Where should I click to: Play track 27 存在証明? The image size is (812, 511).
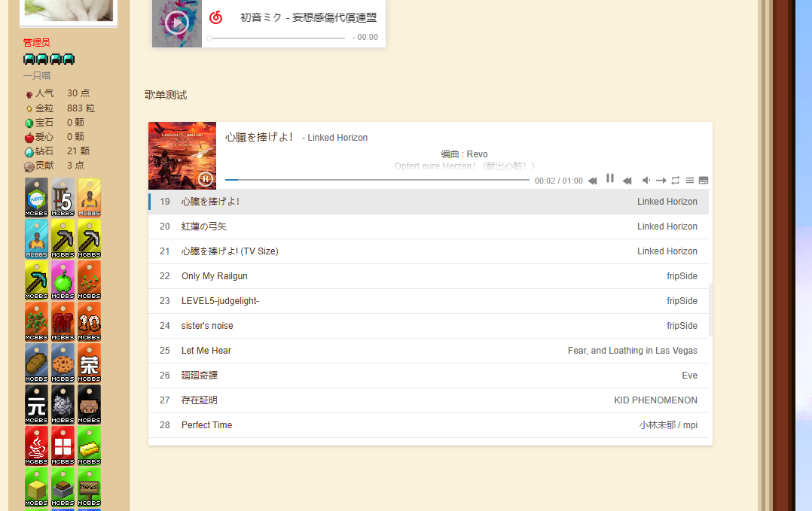point(429,400)
